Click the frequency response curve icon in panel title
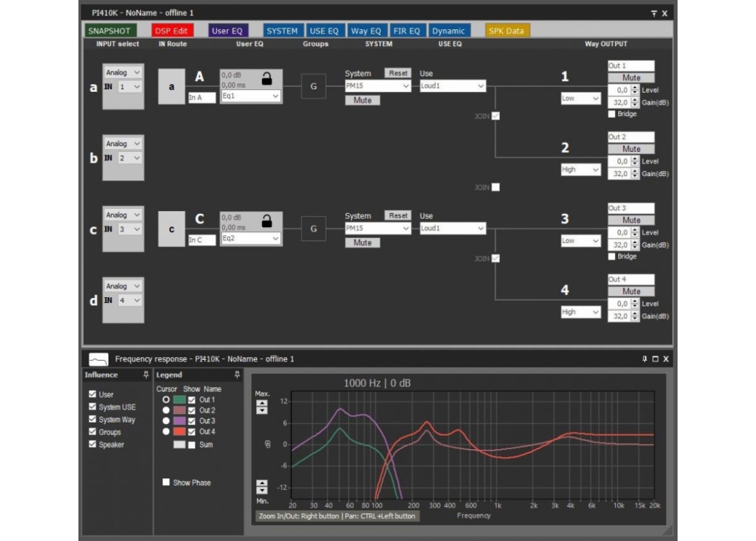Viewport: 756px width, 541px height. coord(99,359)
